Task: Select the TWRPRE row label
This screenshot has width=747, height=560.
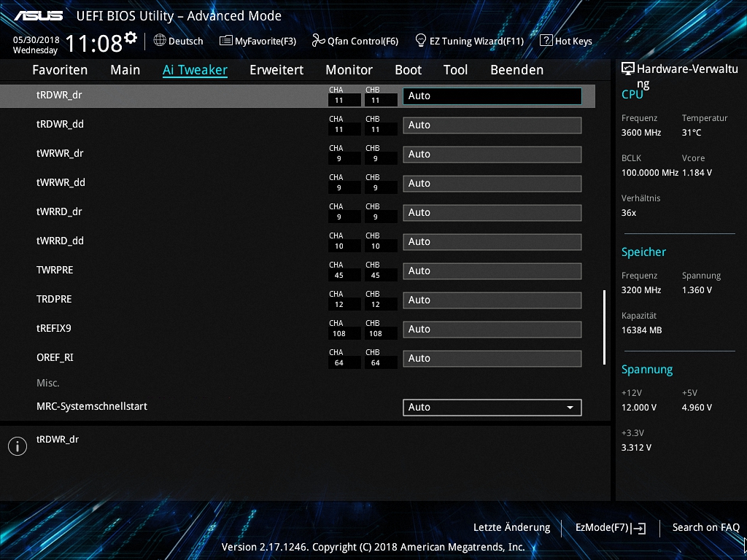Action: click(x=55, y=270)
